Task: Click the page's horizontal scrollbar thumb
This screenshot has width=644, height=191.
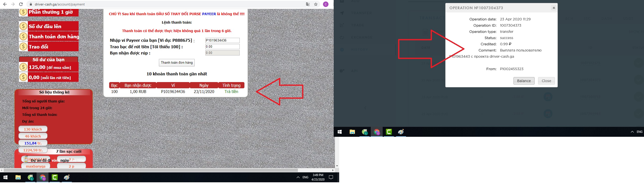Action: click(x=150, y=170)
